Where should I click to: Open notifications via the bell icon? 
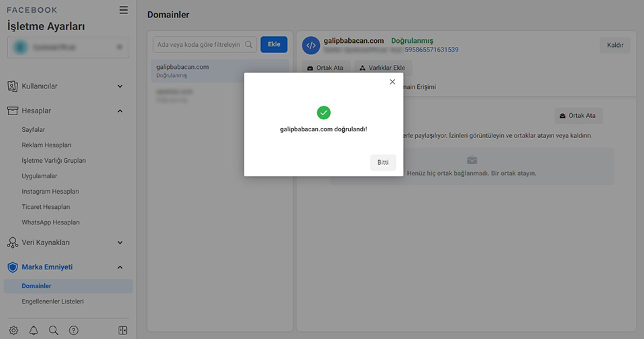pyautogui.click(x=34, y=330)
